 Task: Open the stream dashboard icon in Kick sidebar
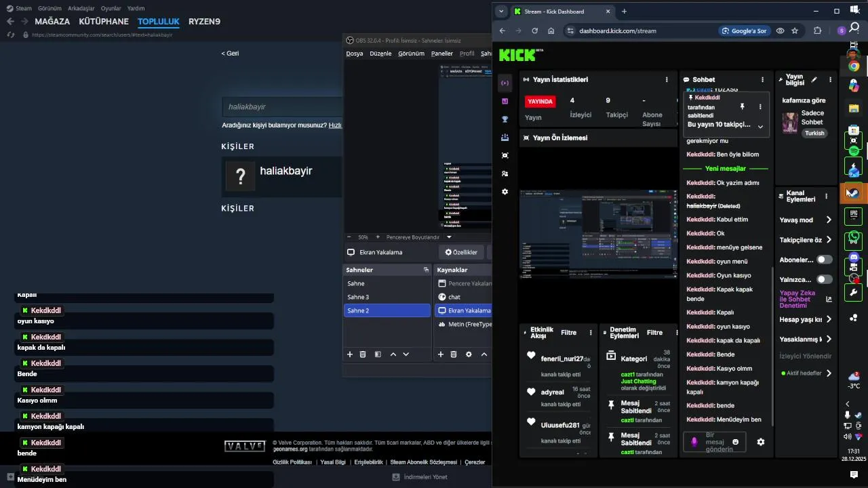point(505,83)
